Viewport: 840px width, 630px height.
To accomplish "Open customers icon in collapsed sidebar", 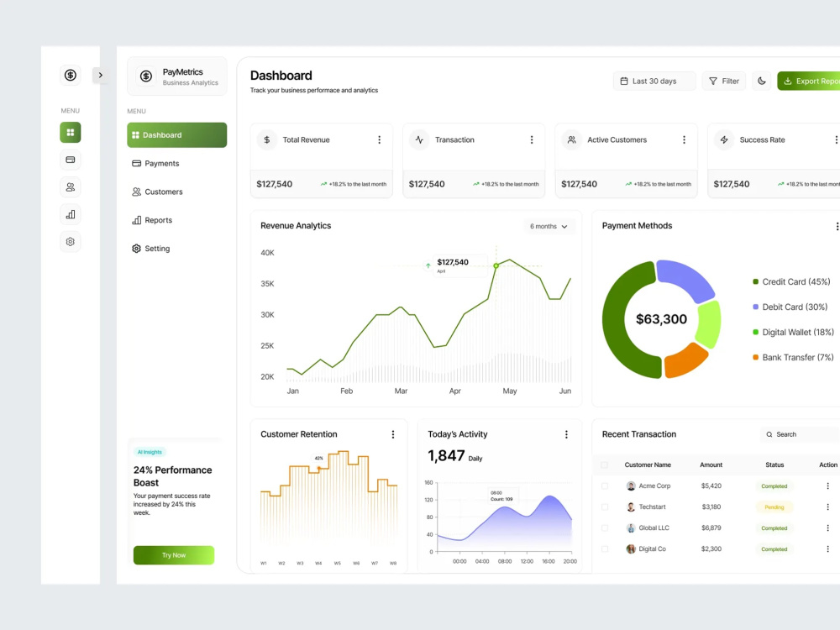I will pyautogui.click(x=71, y=187).
